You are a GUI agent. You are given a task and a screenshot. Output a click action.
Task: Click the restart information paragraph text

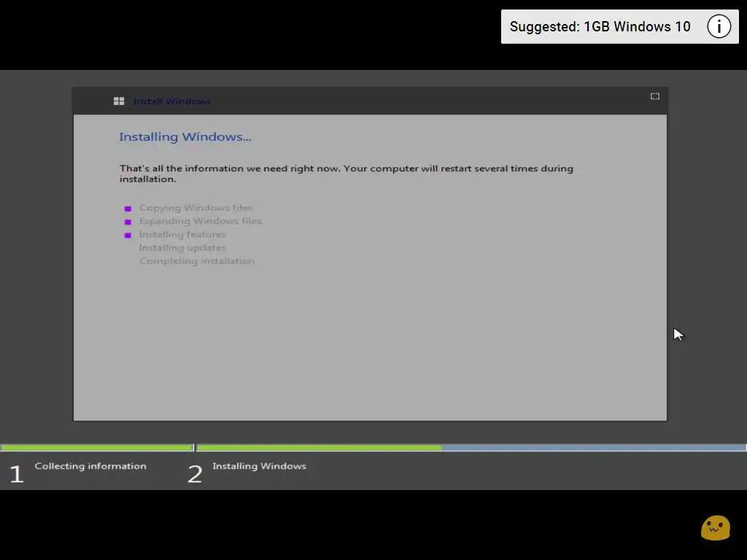(x=347, y=174)
